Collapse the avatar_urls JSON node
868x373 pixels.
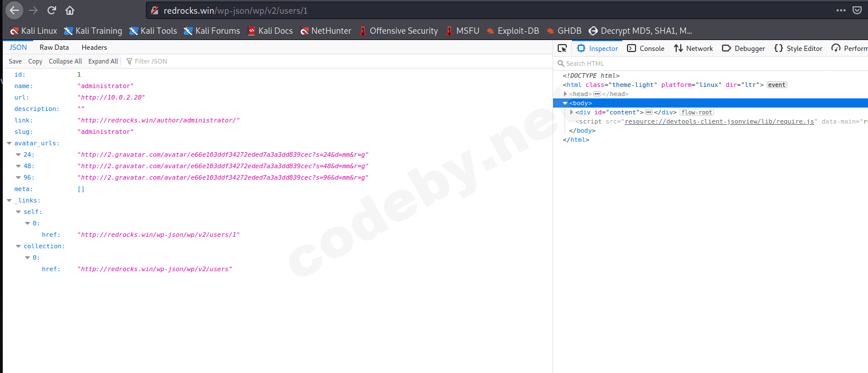pyautogui.click(x=9, y=143)
